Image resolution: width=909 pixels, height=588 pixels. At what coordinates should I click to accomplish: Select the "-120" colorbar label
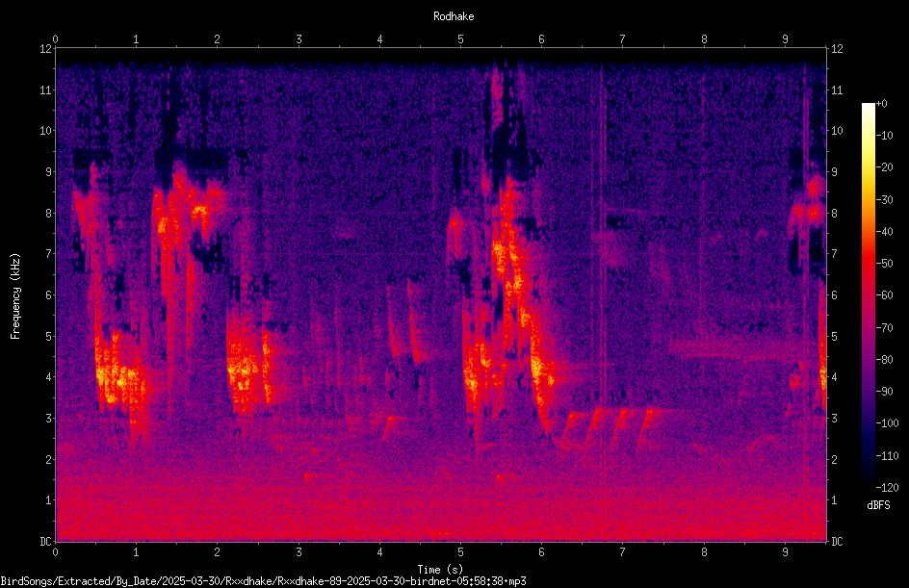tap(888, 488)
